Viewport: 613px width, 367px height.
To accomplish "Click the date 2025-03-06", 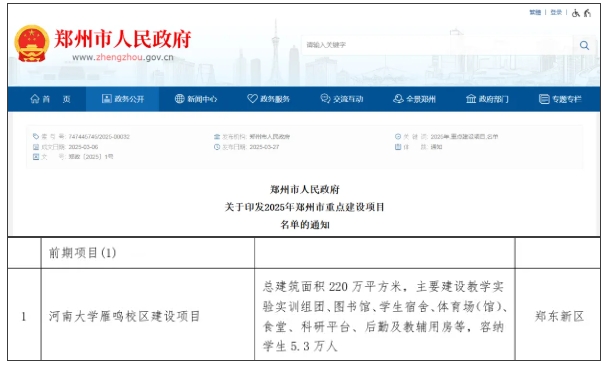I will click(83, 147).
